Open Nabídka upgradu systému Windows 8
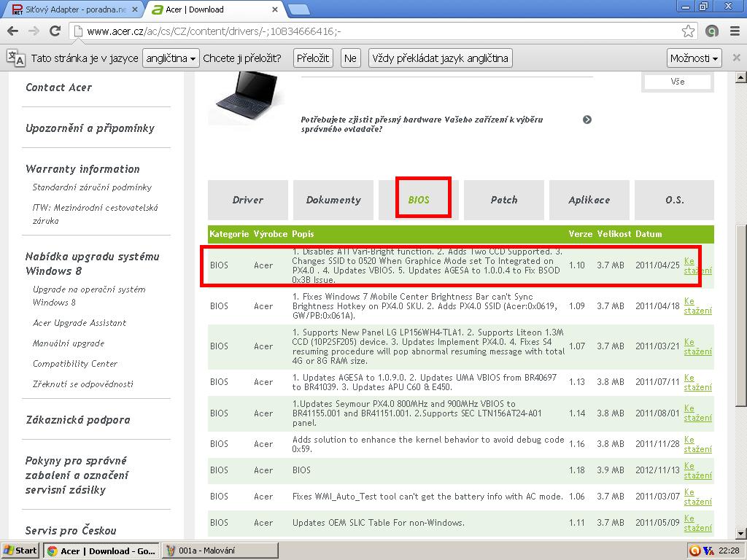Screen dimensions: 747x560 [x=92, y=263]
